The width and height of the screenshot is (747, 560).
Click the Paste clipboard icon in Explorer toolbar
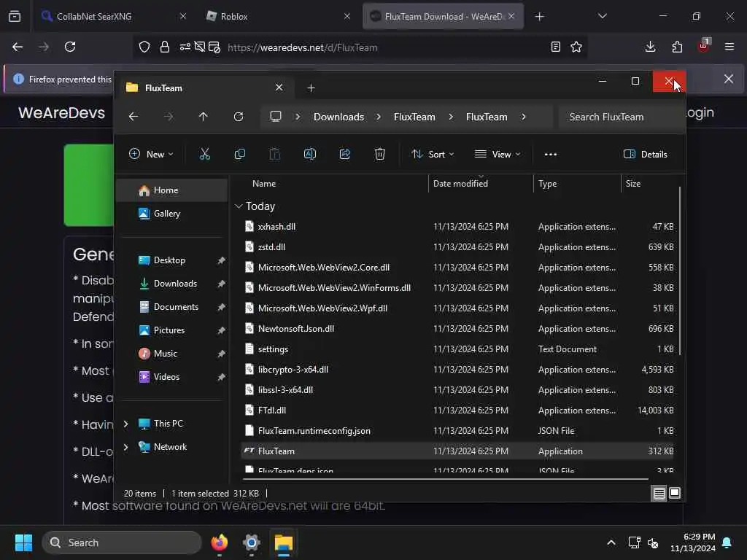tap(275, 154)
